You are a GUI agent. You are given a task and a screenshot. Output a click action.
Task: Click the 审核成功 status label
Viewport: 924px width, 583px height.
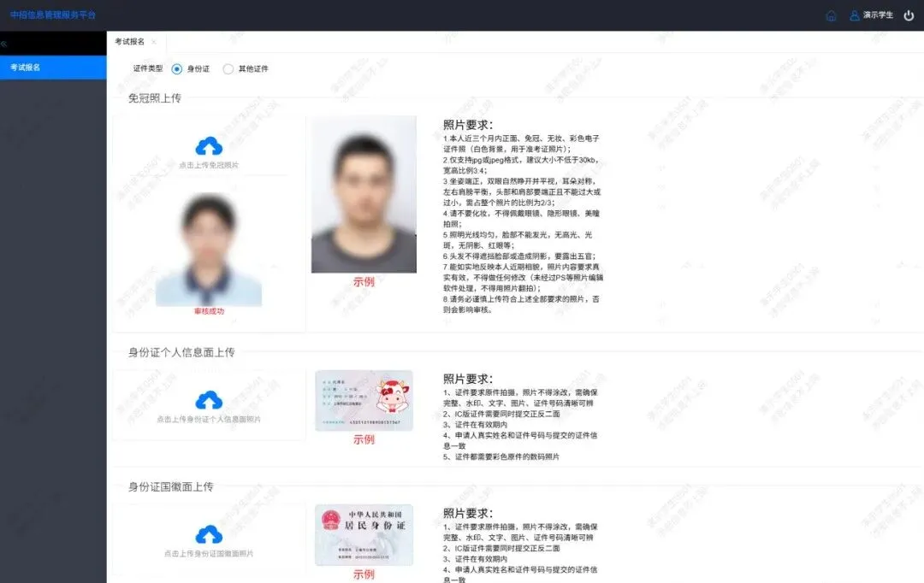coord(207,311)
